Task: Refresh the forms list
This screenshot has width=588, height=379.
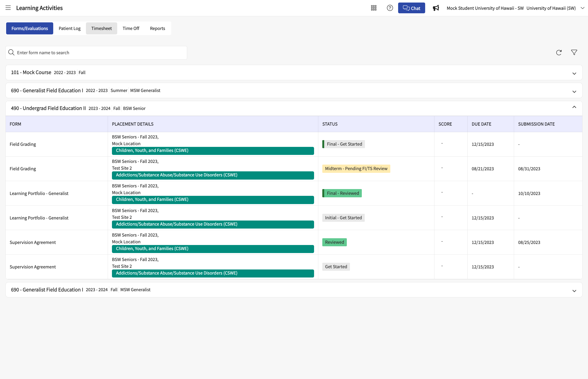Action: 559,52
